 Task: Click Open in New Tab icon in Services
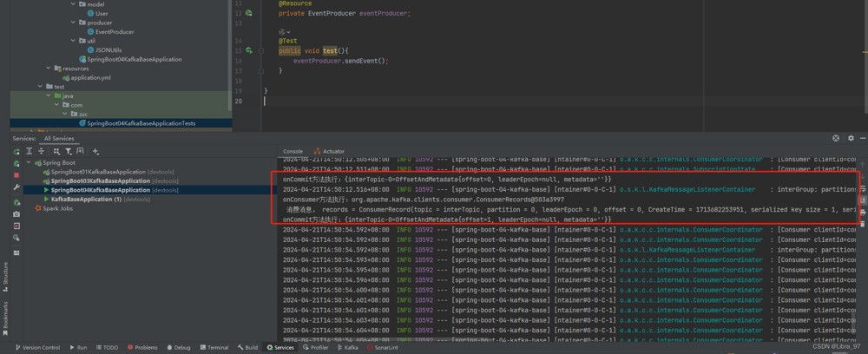click(x=80, y=151)
